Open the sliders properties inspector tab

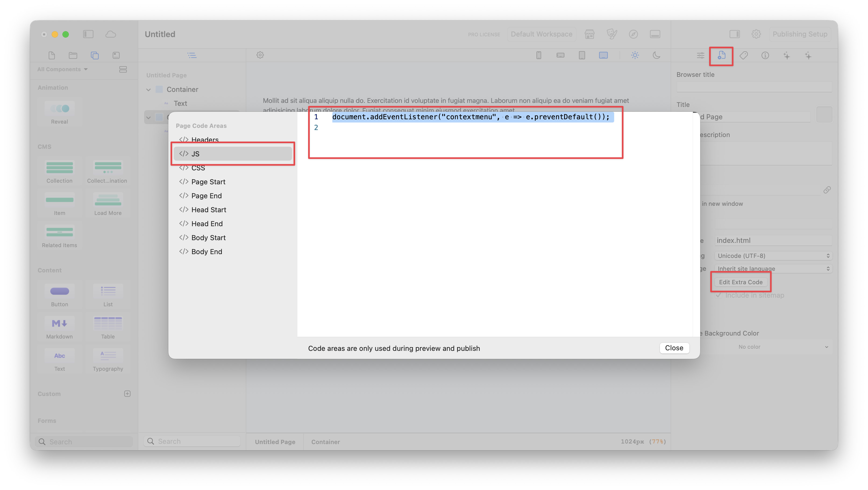700,56
